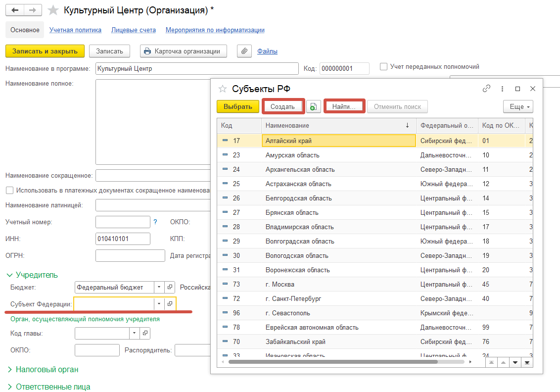The width and height of the screenshot is (560, 392).
Task: Open the Код главы dropdown arrow
Action: coord(134,333)
